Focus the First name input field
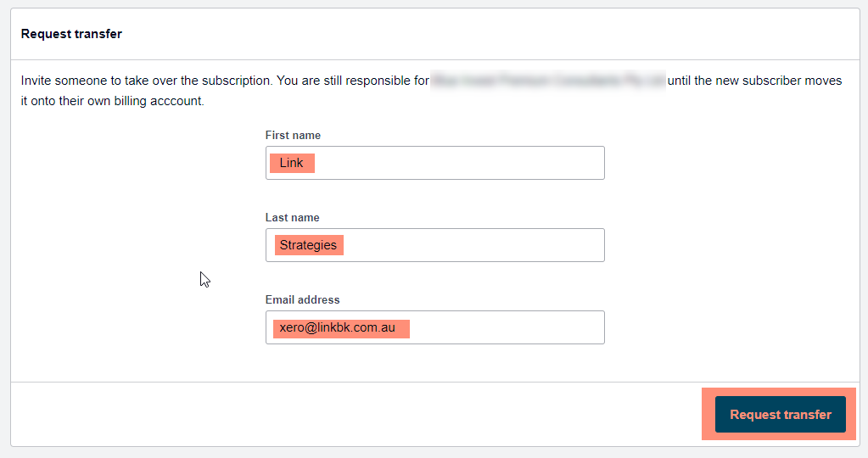This screenshot has height=458, width=868. (435, 163)
